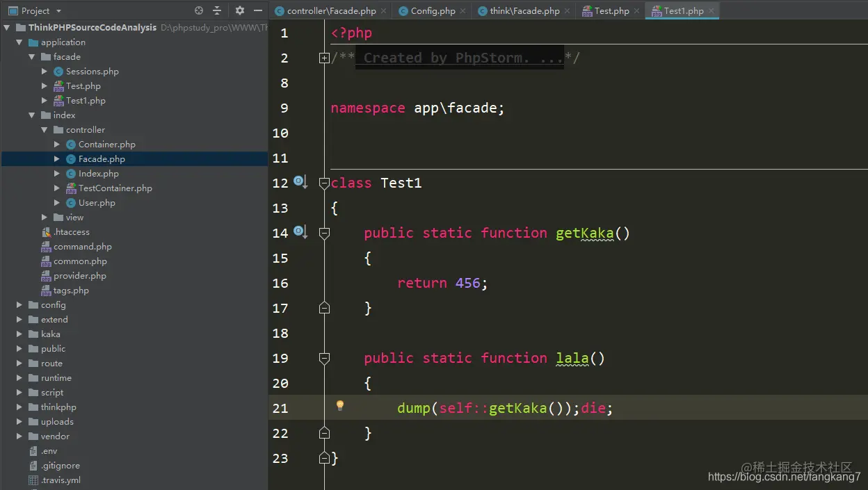Close the controller\Facade.php tab
Image resolution: width=868 pixels, height=490 pixels.
383,11
